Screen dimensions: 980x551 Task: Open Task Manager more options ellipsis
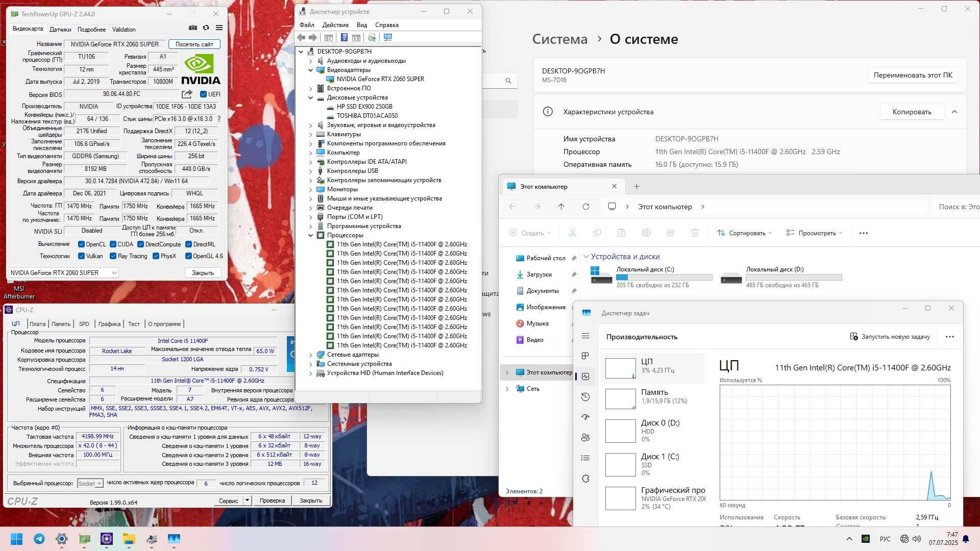[x=950, y=337]
